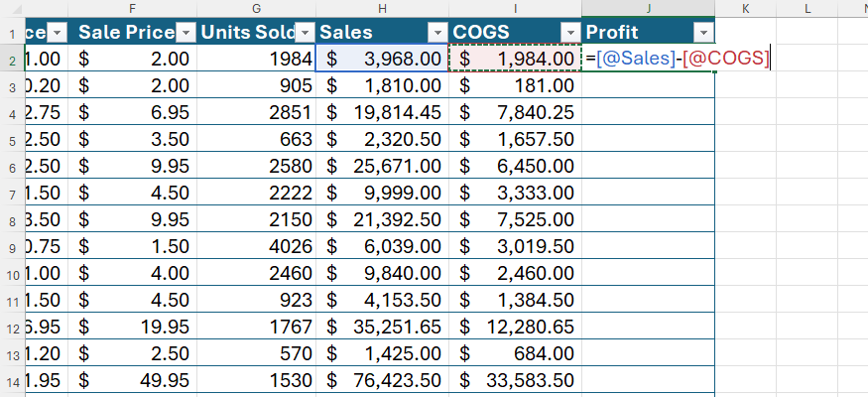The width and height of the screenshot is (868, 397).
Task: Select row 10 header
Action: click(x=12, y=272)
